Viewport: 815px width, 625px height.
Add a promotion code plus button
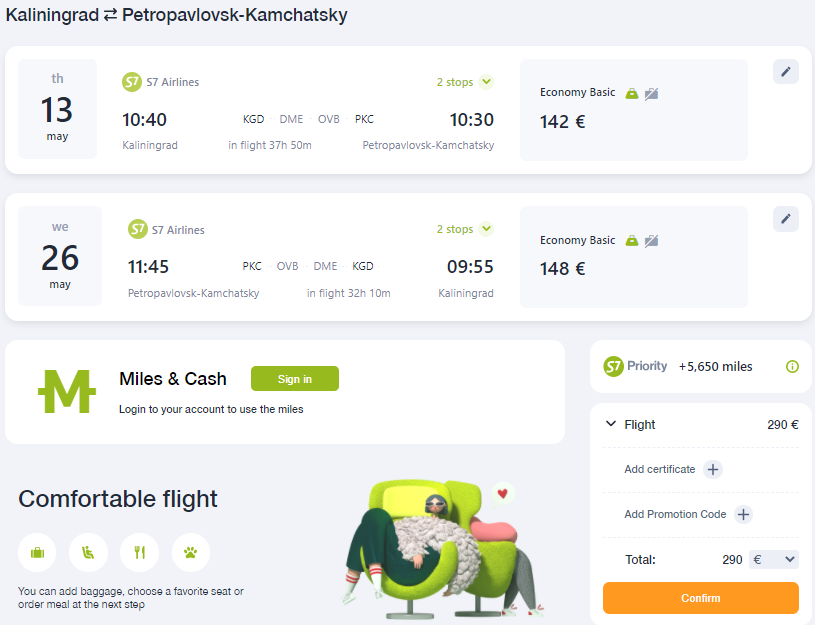coord(743,514)
